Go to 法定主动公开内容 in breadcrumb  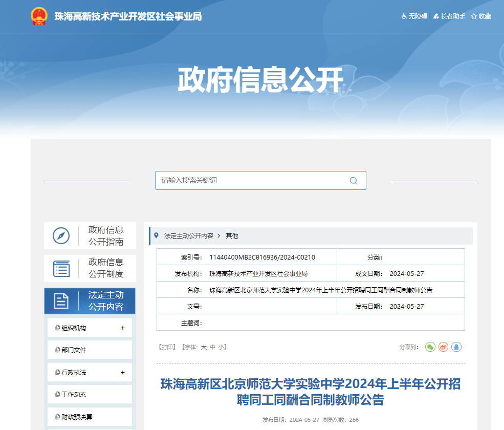(x=189, y=236)
